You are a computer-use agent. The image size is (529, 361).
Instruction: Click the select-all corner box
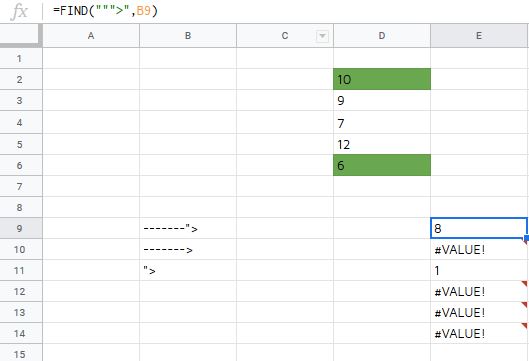(20, 35)
